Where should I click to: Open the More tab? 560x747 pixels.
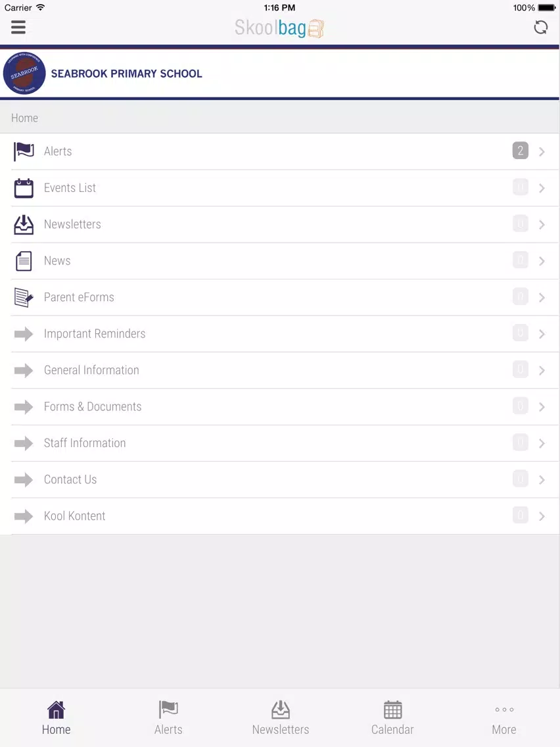[x=504, y=718]
